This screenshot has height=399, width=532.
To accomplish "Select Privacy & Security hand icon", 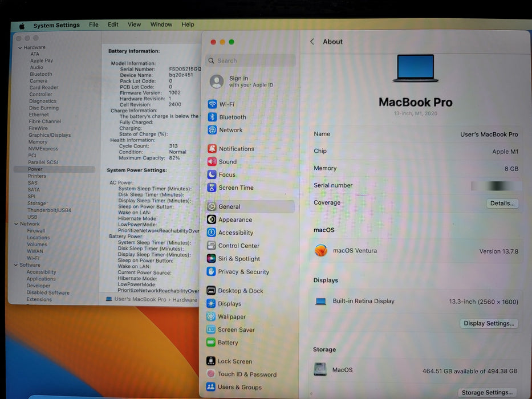I will 211,271.
